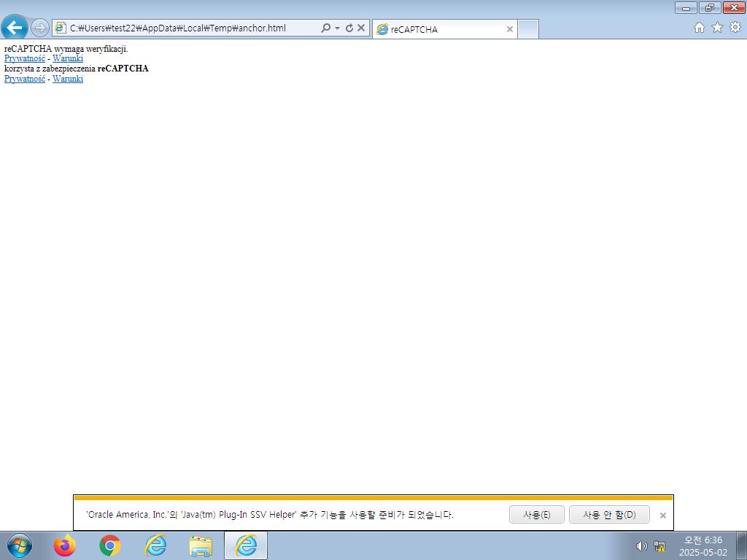The image size is (747, 560).
Task: Close the Internet Explorer window
Action: click(734, 7)
